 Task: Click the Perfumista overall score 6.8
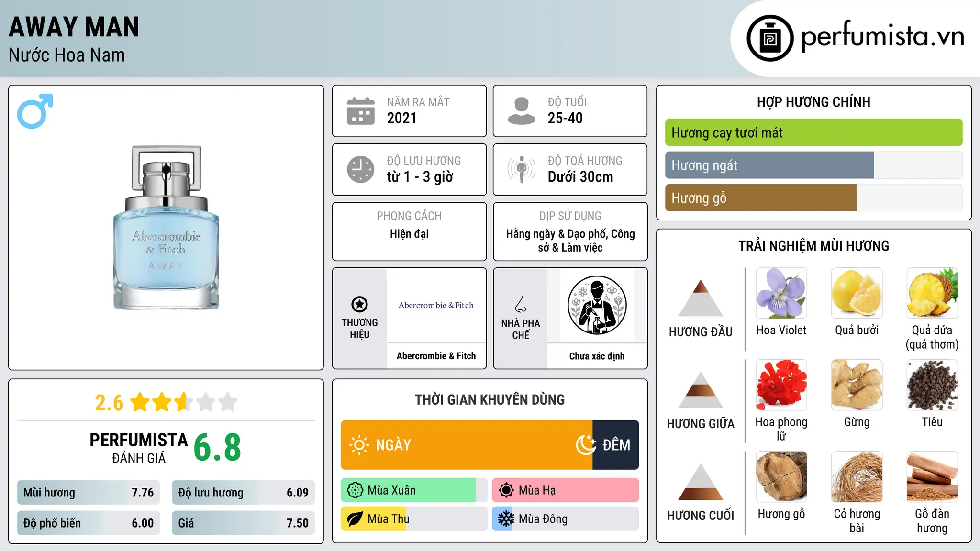coord(217,447)
